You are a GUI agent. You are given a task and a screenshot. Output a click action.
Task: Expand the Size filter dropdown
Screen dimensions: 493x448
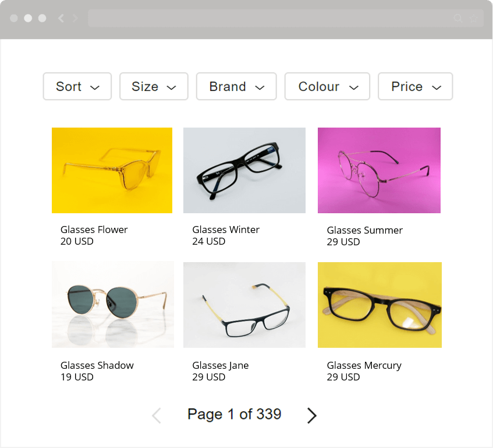coord(154,87)
